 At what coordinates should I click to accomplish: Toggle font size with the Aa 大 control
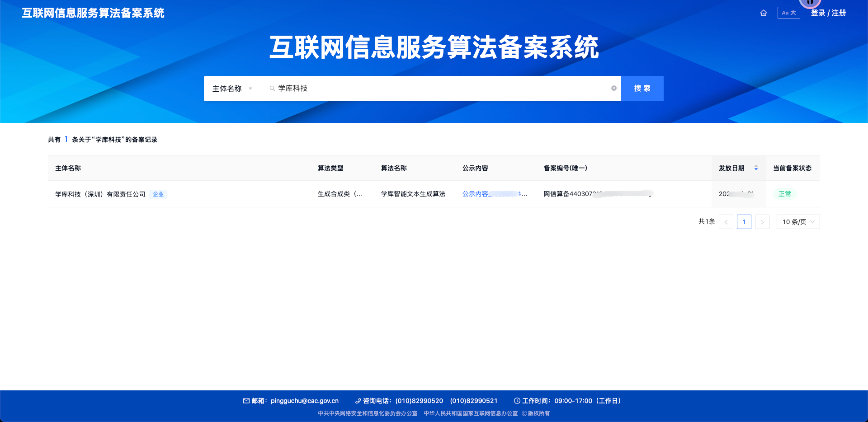click(788, 13)
